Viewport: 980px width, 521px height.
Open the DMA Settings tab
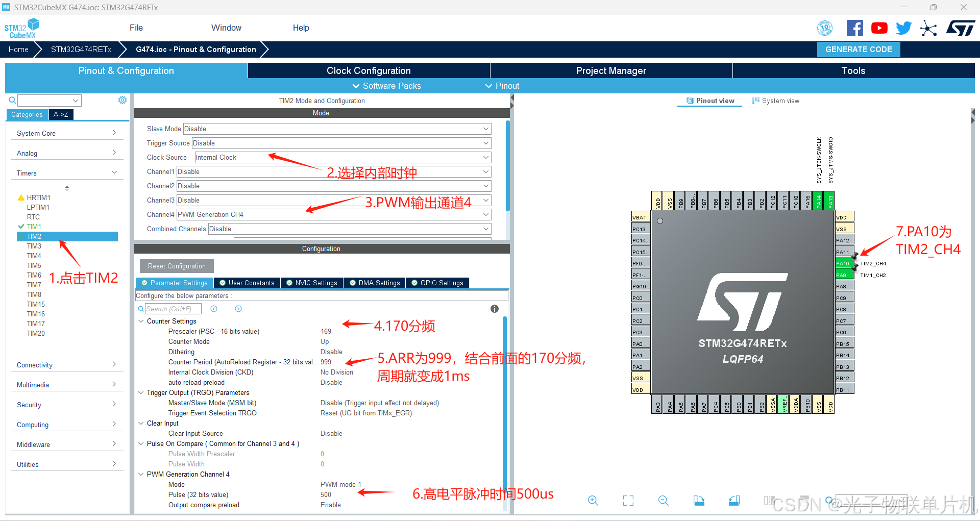[375, 283]
